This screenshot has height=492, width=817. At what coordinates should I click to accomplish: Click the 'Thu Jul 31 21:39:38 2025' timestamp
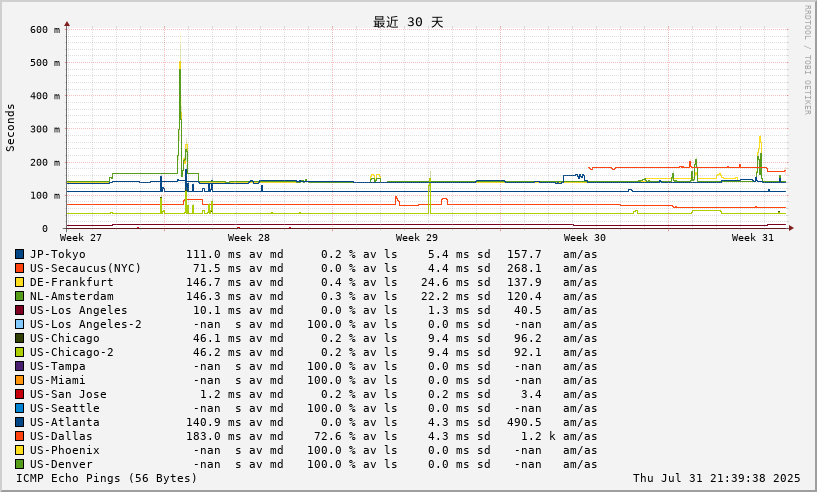point(716,478)
